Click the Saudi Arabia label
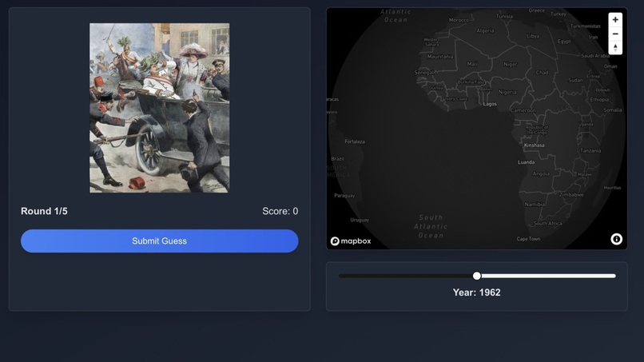Image resolution: width=644 pixels, height=362 pixels. pyautogui.click(x=595, y=55)
